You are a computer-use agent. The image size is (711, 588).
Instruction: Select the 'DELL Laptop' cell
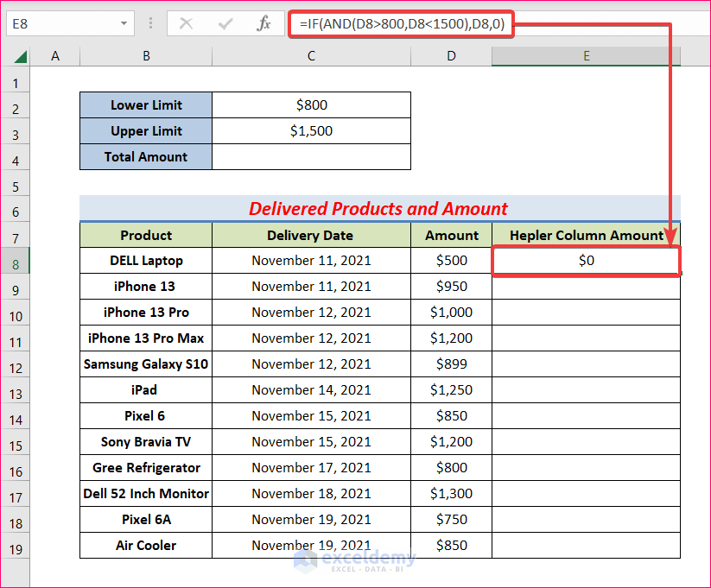[146, 260]
